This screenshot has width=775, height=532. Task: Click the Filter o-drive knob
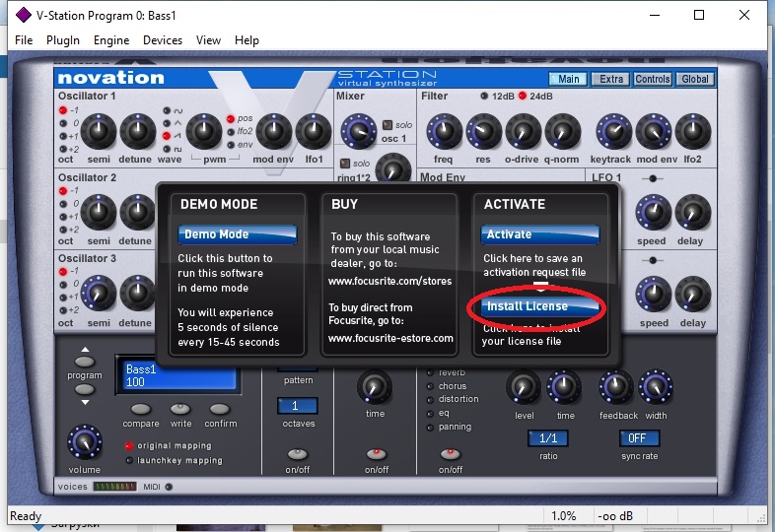click(523, 131)
